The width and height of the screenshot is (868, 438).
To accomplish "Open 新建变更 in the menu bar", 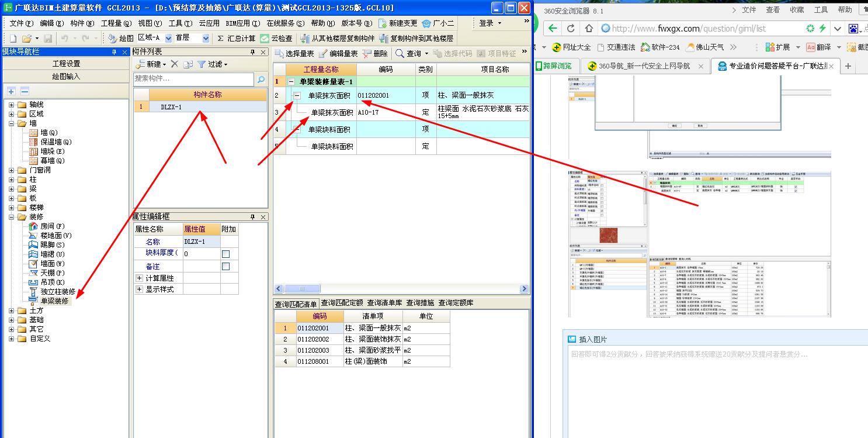I will point(398,23).
